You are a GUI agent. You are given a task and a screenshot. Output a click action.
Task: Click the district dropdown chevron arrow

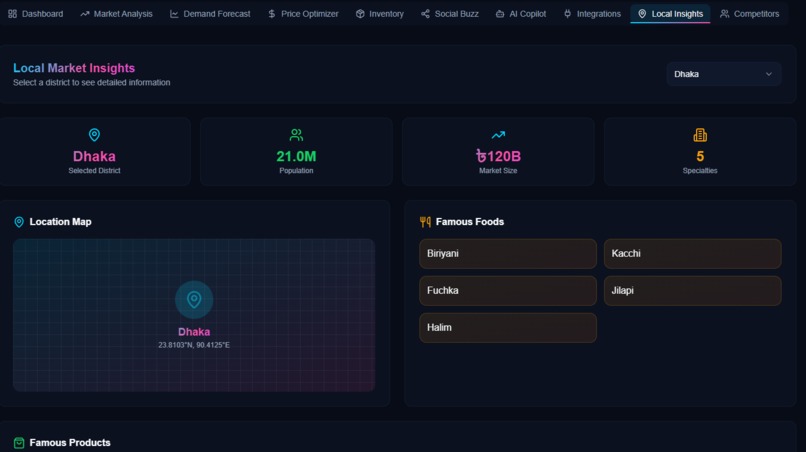click(x=768, y=74)
